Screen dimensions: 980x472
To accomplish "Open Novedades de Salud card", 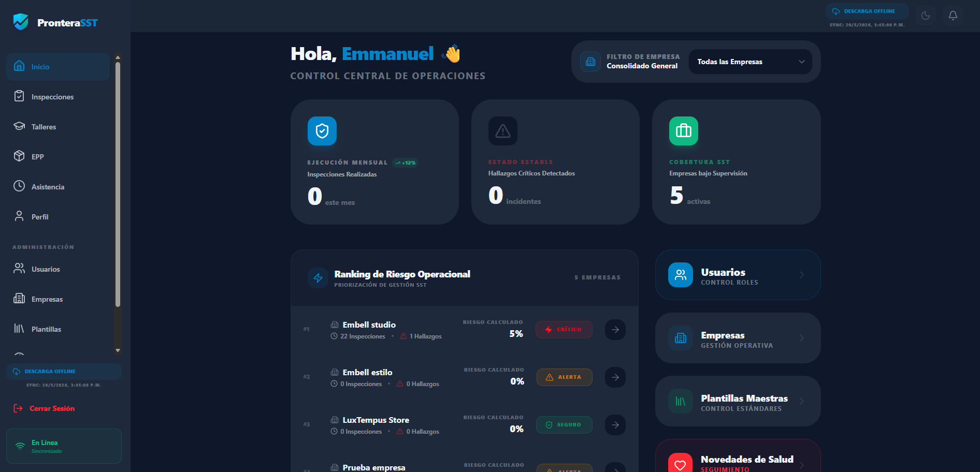I will (x=738, y=456).
